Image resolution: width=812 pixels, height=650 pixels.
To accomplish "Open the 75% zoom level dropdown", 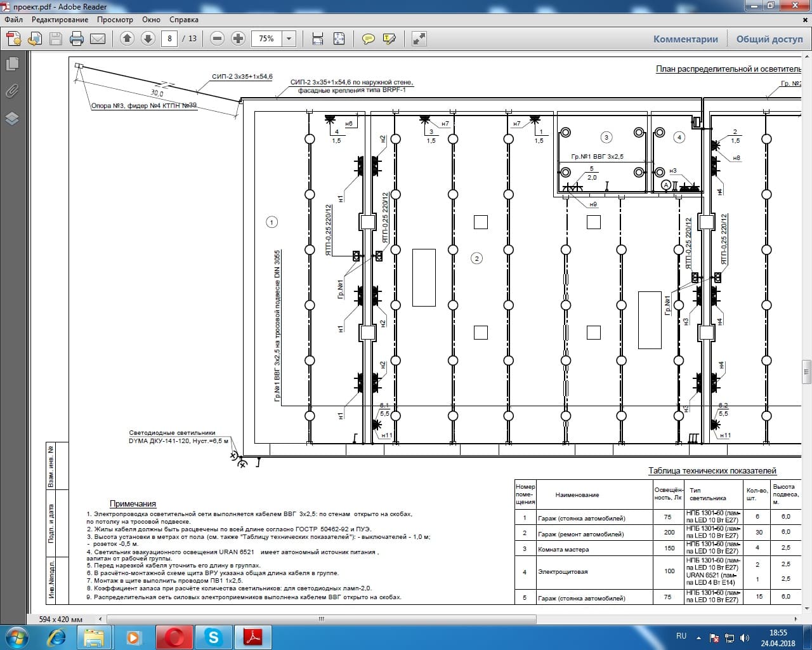I will (x=289, y=39).
